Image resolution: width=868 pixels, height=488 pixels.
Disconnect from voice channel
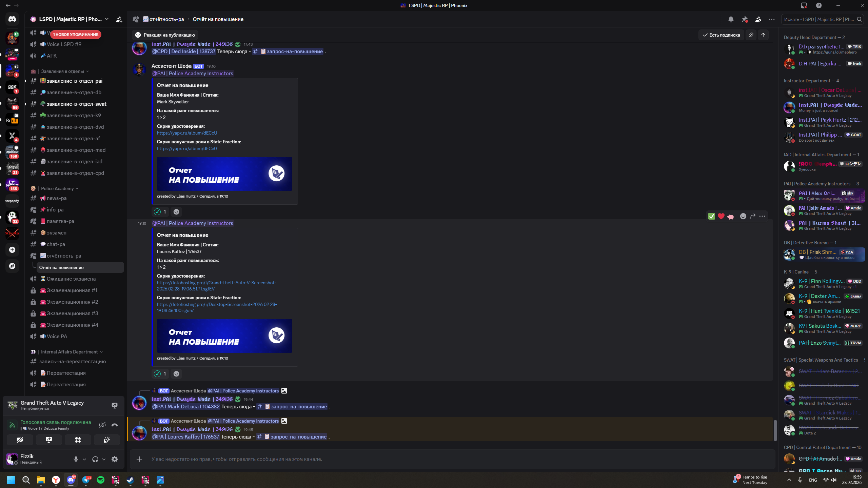115,425
